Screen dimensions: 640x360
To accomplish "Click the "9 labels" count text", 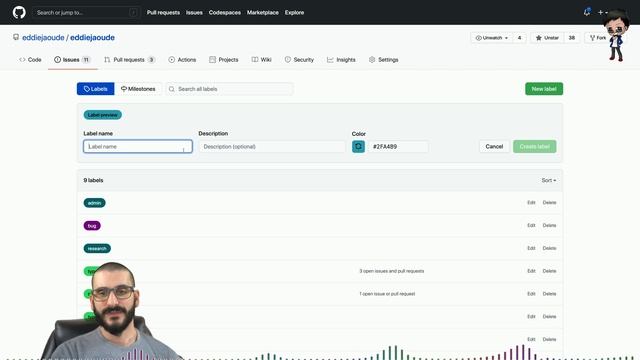I will pyautogui.click(x=93, y=180).
